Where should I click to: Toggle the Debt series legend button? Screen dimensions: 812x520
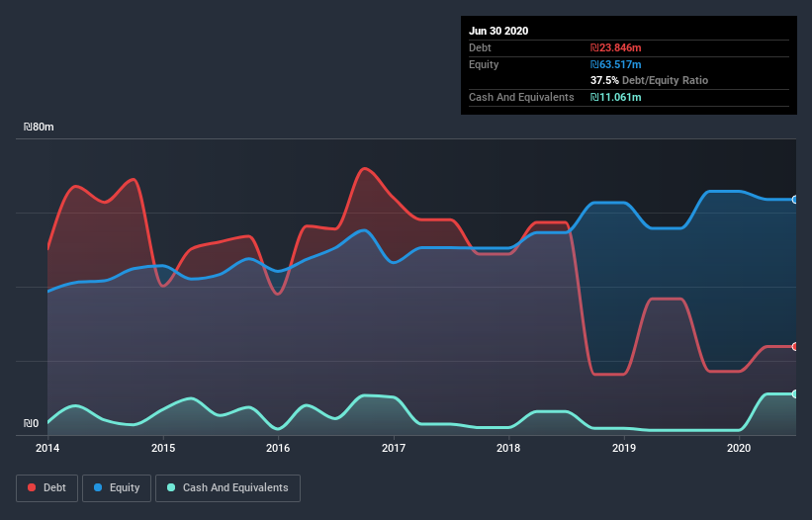[47, 488]
